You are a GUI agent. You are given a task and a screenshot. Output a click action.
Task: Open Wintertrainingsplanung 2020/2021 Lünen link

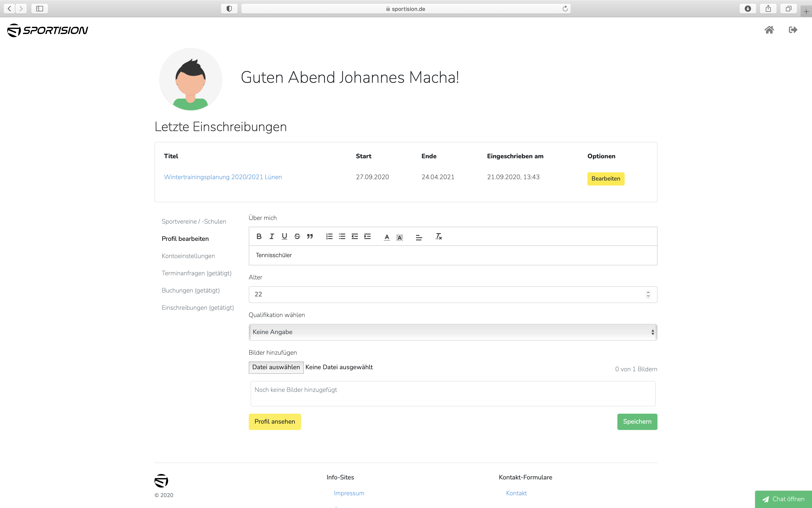[223, 177]
